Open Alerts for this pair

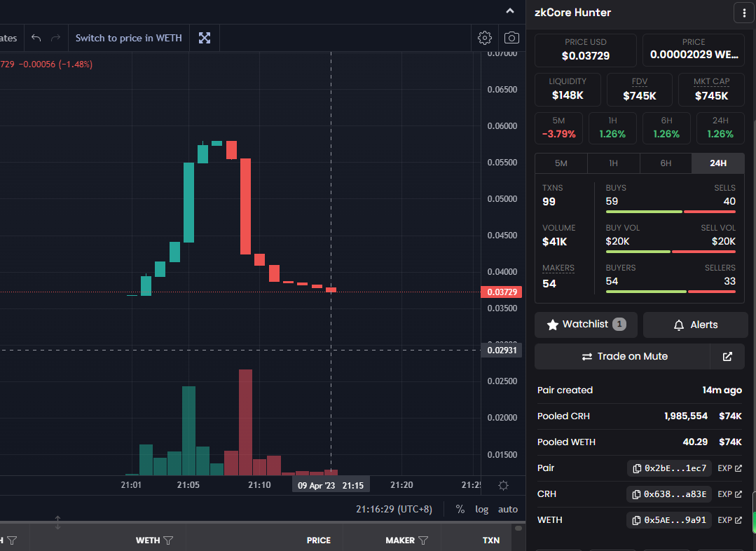coord(695,325)
